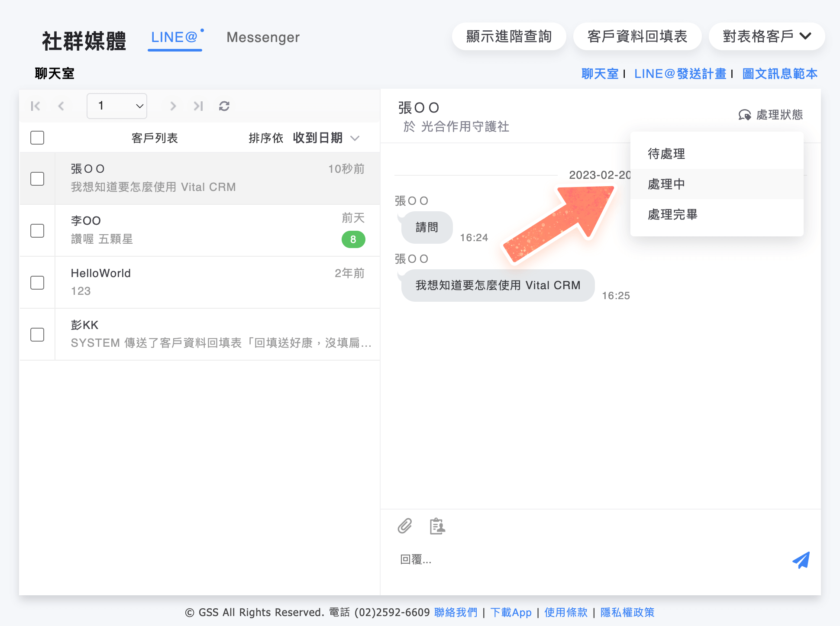Open 張ＯＯ conversation in the list
This screenshot has width=840, height=626.
pyautogui.click(x=218, y=178)
